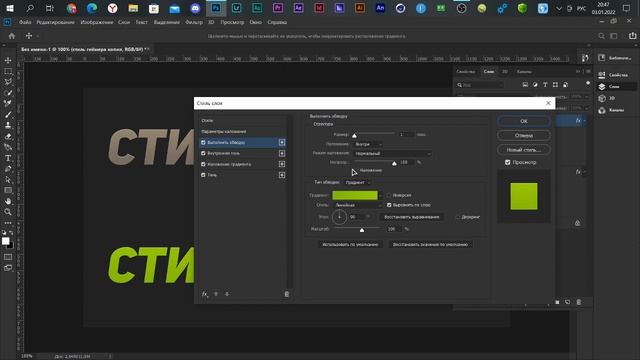Filter layers by type layer icon
640x360 pixels.
pyautogui.click(x=545, y=84)
